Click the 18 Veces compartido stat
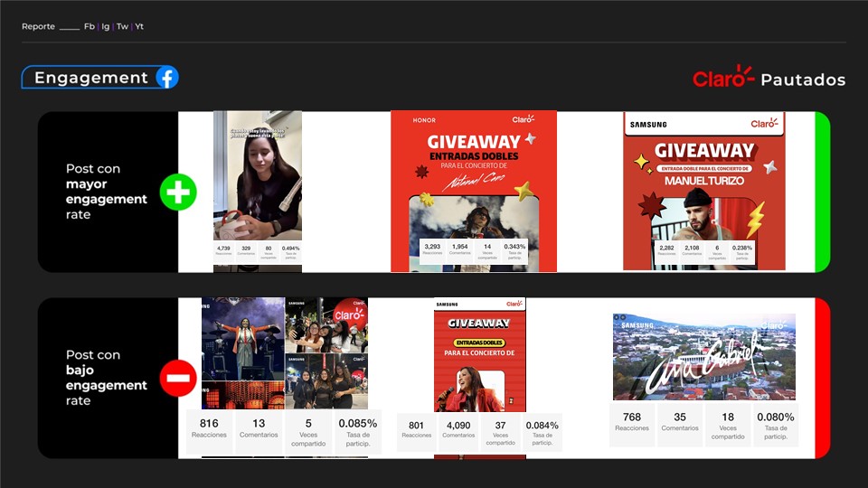The height and width of the screenshot is (488, 868). [x=728, y=425]
